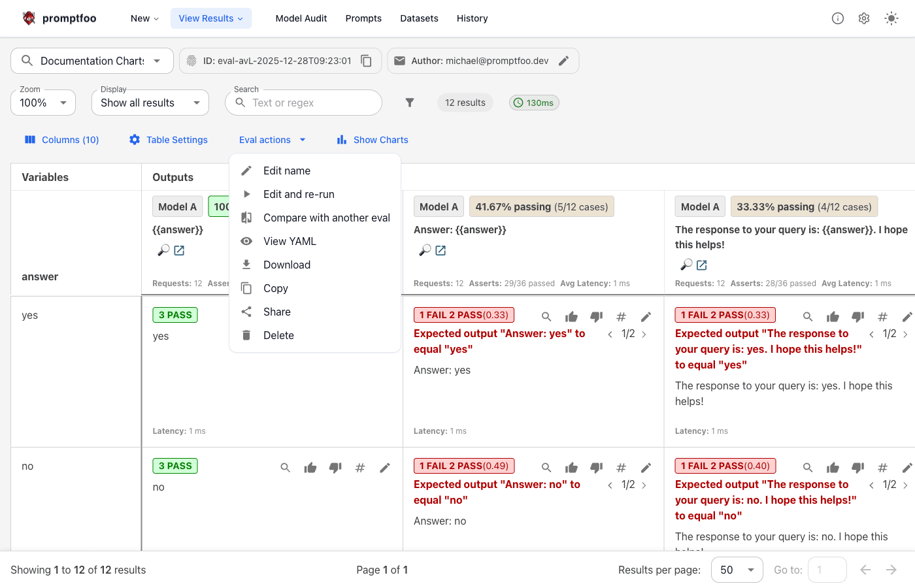Open the Columns (10) selector
Viewport: 915px width, 588px height.
pyautogui.click(x=61, y=140)
